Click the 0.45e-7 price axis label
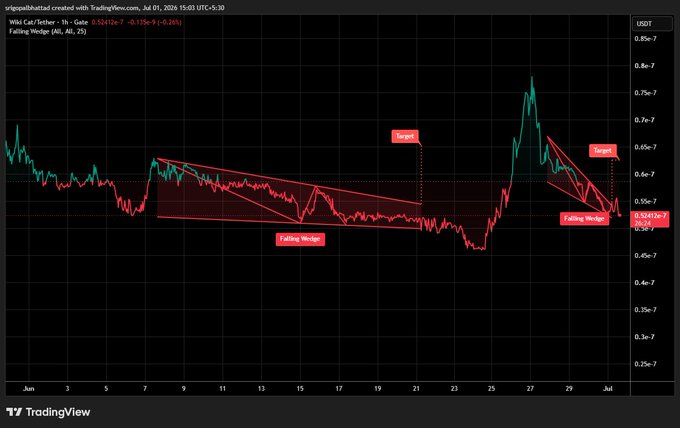The width and height of the screenshot is (680, 428). 645,255
